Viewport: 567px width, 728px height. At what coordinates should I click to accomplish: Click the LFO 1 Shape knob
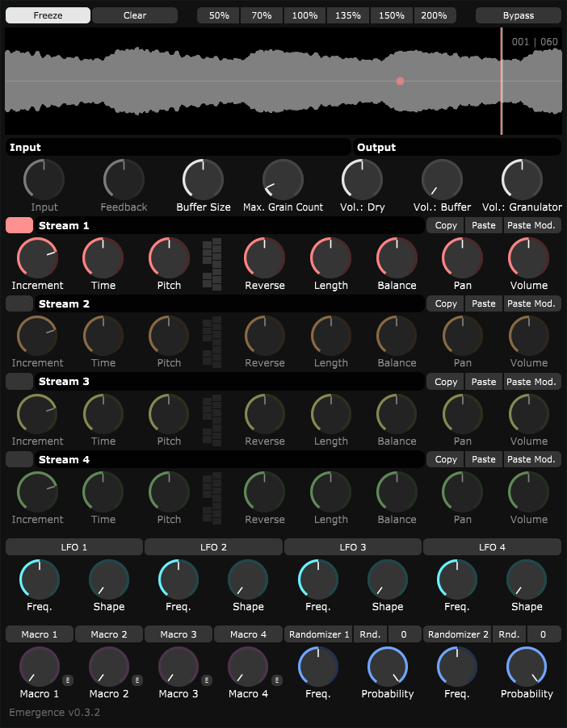click(x=108, y=580)
